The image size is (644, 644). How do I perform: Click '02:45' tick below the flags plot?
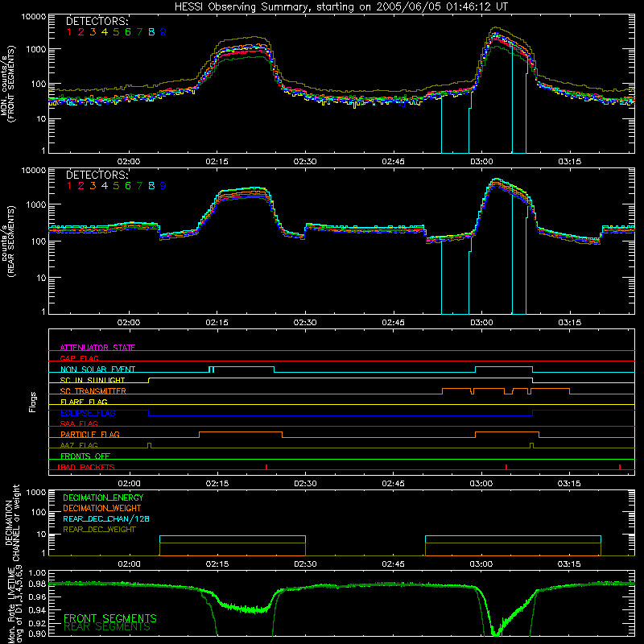tap(393, 484)
